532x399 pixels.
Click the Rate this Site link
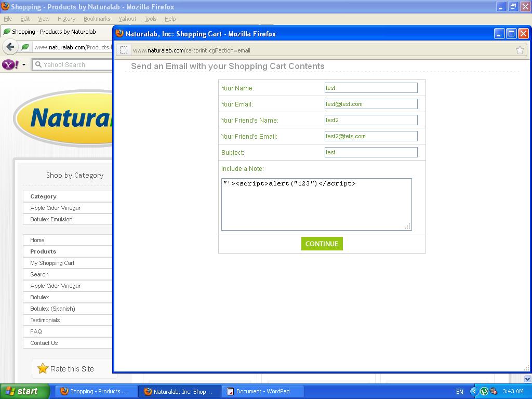(72, 369)
